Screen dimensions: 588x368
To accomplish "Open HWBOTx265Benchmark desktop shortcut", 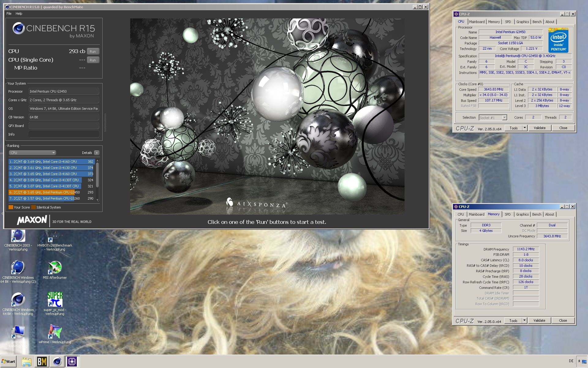I will [55, 240].
